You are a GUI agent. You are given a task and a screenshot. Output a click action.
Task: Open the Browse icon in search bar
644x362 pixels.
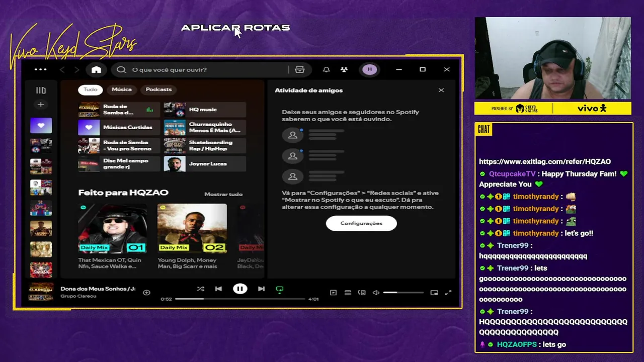(x=300, y=69)
